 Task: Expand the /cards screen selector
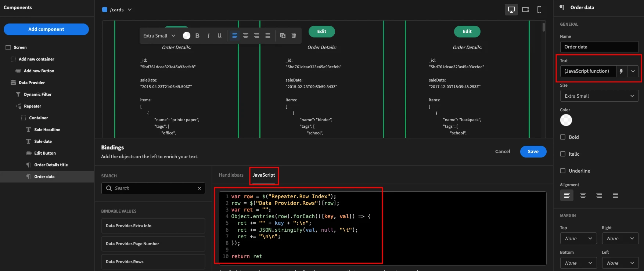(x=117, y=10)
